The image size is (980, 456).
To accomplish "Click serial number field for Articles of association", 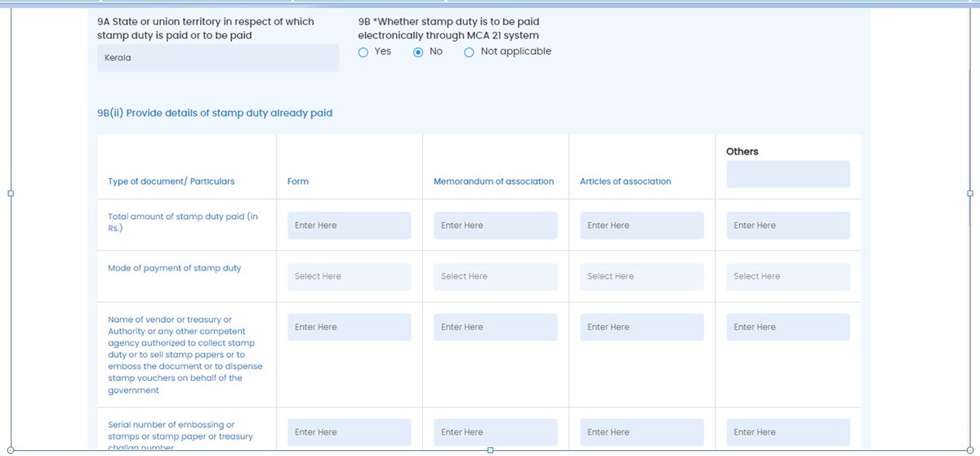I will point(642,432).
